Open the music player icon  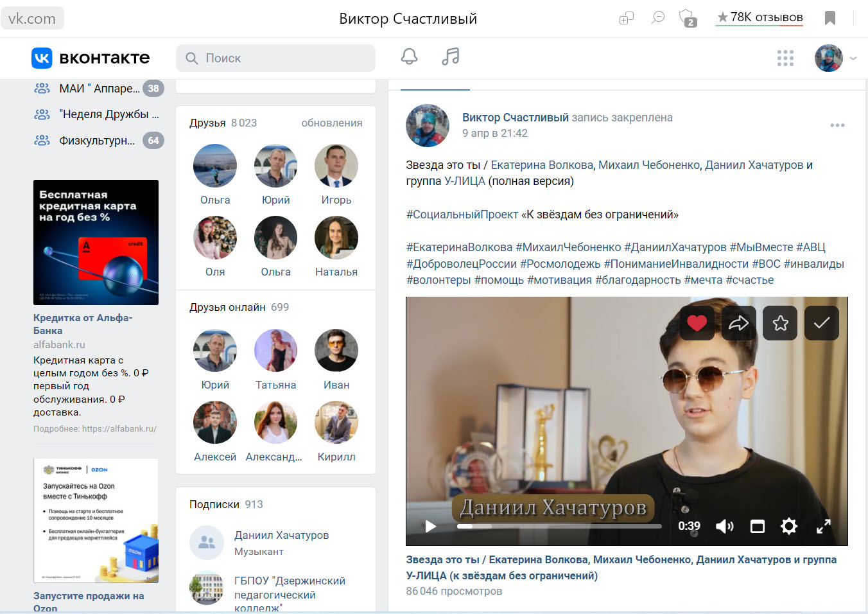pos(451,57)
